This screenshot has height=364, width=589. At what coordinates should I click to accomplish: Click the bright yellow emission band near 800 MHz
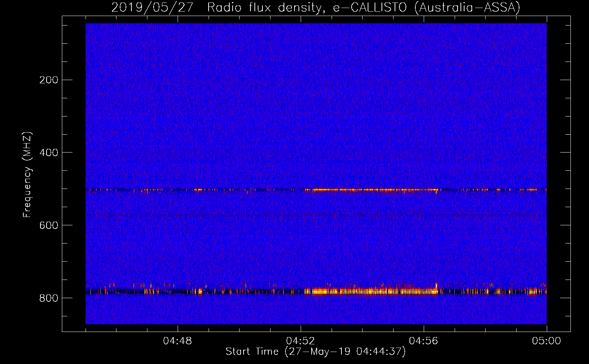pos(371,291)
